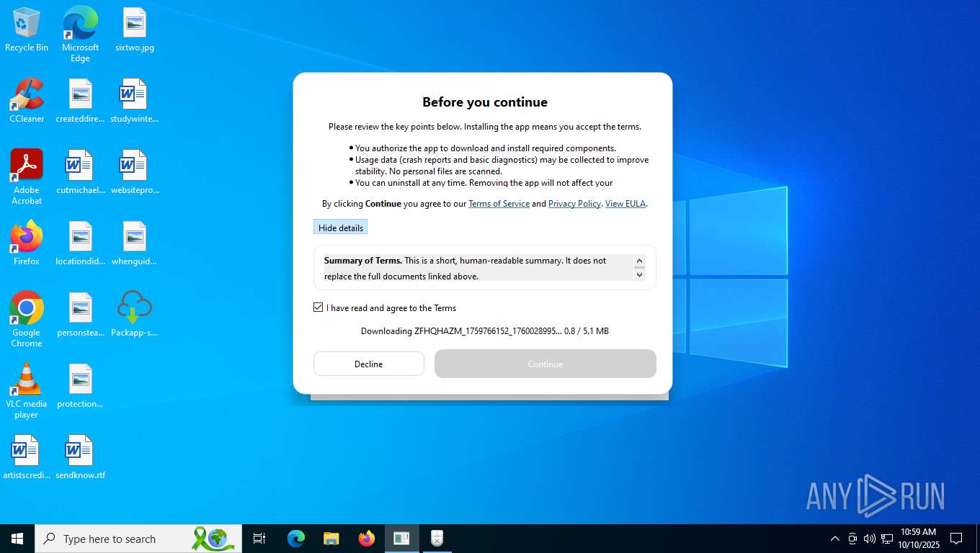This screenshot has width=980, height=553.
Task: Click the Continue button
Action: click(x=545, y=364)
